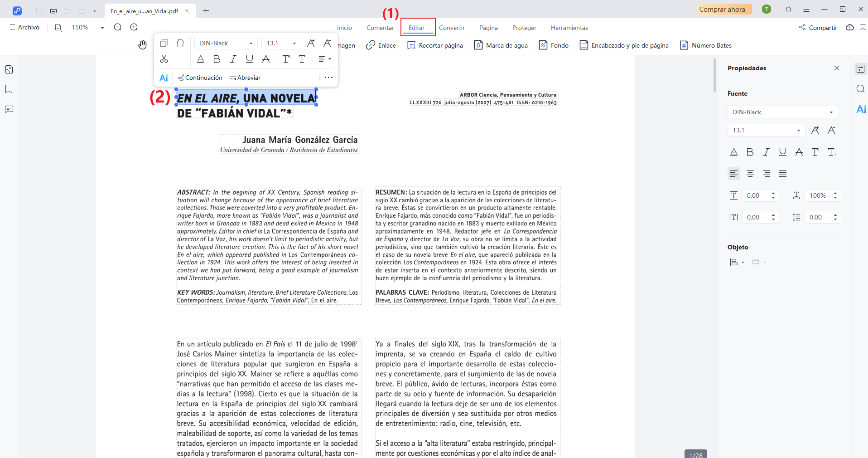The height and width of the screenshot is (458, 868).
Task: Apply subscript in floating toolbar
Action: [303, 59]
